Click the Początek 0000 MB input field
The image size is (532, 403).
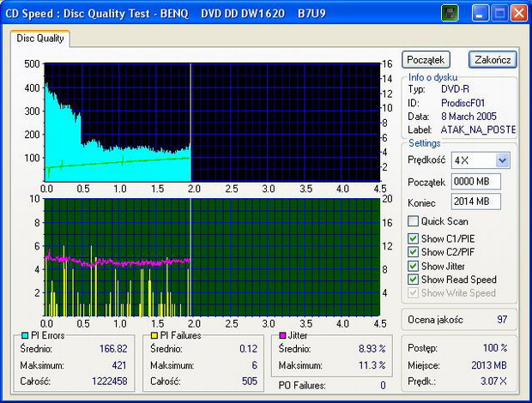tap(475, 182)
